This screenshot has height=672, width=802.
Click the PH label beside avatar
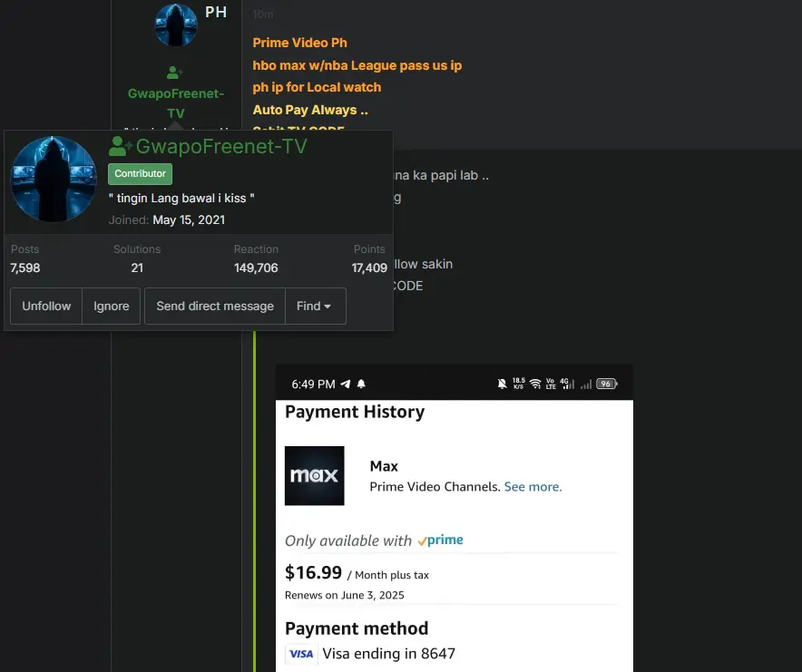[216, 13]
